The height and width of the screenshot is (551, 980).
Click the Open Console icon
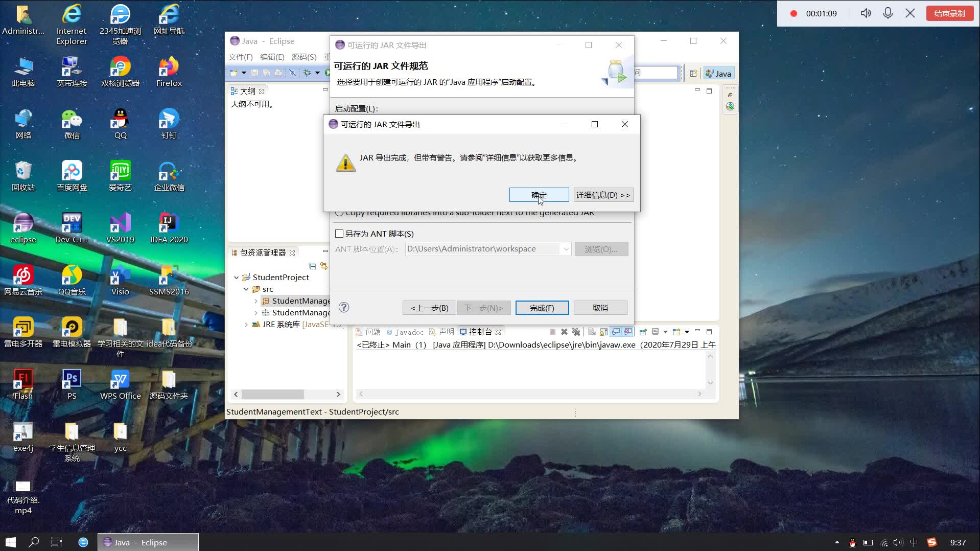click(x=656, y=332)
